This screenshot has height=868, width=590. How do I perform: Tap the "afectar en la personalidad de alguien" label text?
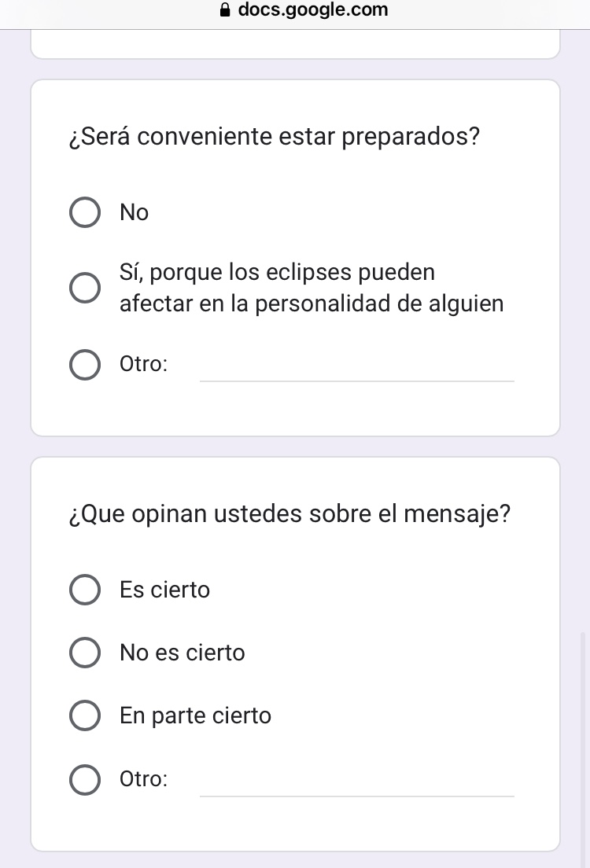tap(312, 303)
